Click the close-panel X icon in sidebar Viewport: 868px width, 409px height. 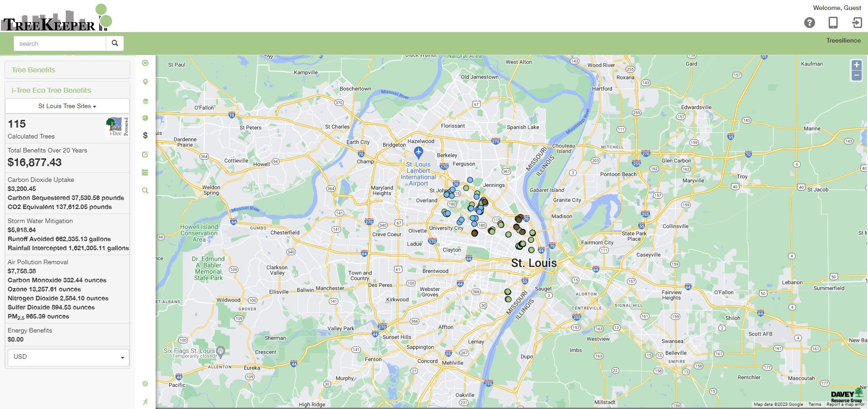pos(145,63)
